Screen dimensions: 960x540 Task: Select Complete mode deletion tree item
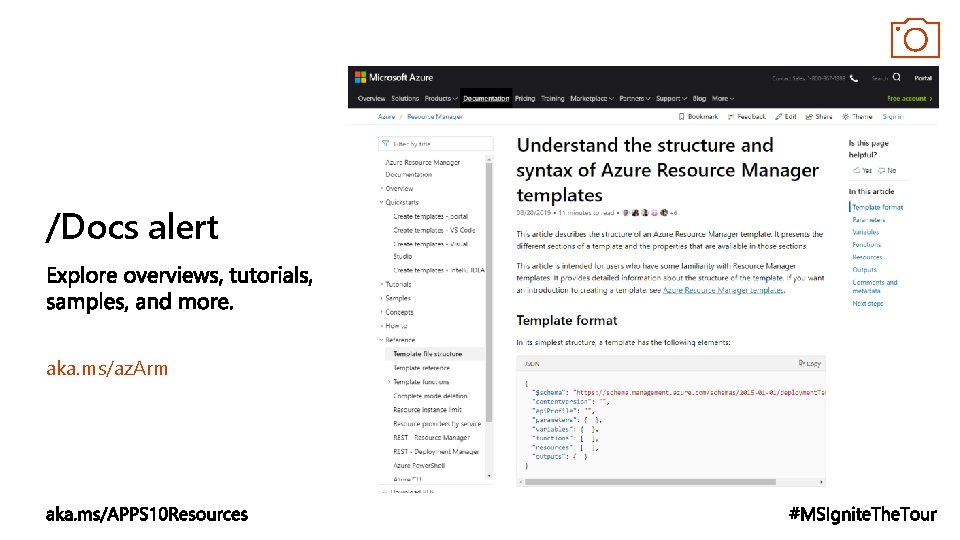[430, 396]
